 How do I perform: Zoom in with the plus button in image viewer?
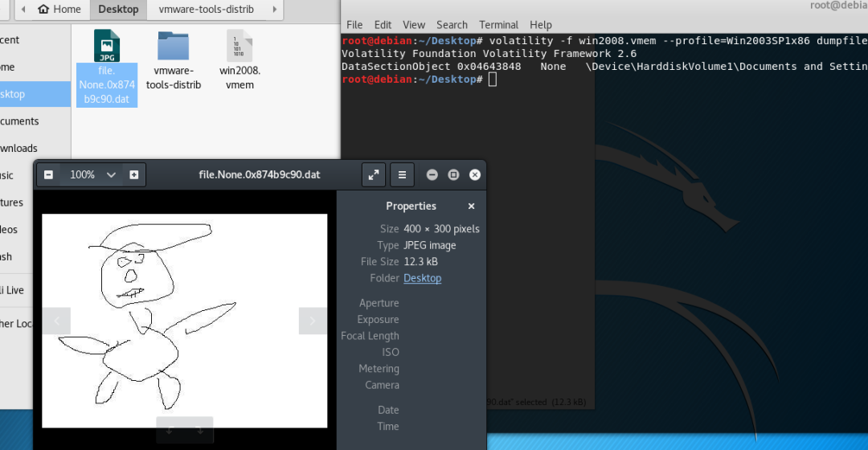tap(134, 175)
